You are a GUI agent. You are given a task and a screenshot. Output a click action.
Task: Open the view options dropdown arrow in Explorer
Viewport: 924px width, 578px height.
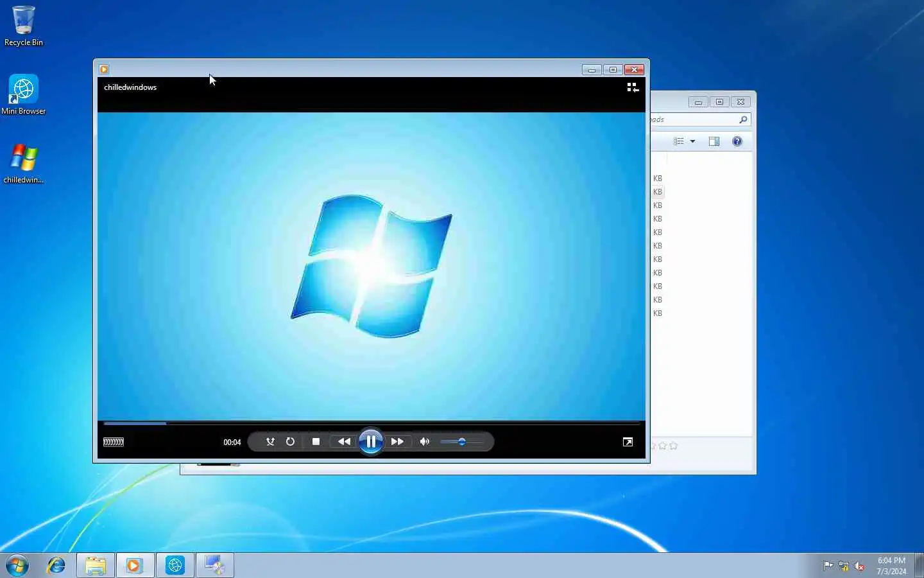tap(692, 141)
